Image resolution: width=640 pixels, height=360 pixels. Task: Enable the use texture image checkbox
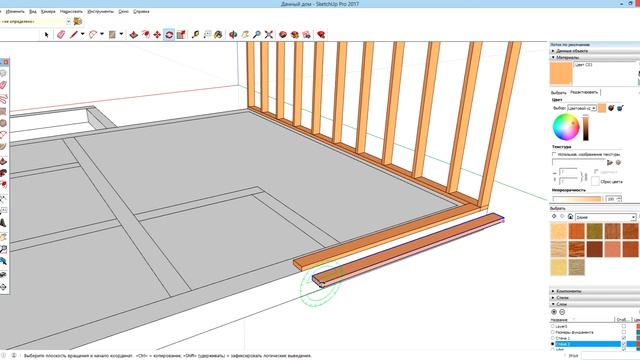tap(554, 154)
